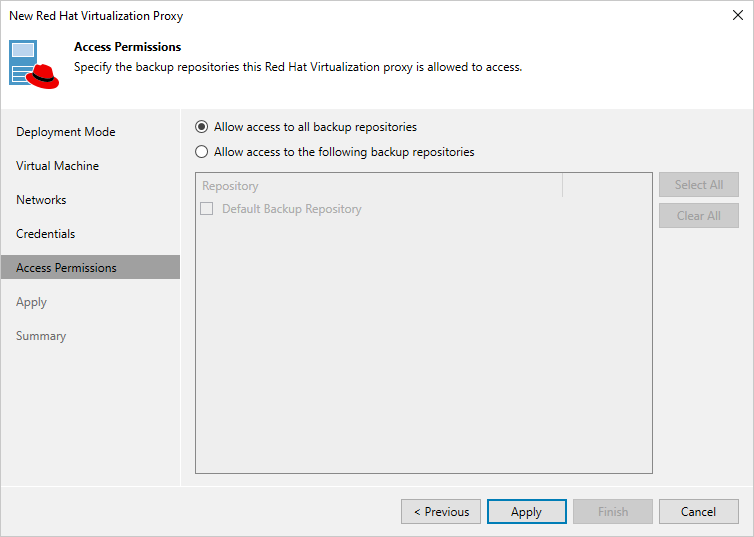Open the Credentials step

[x=46, y=234]
